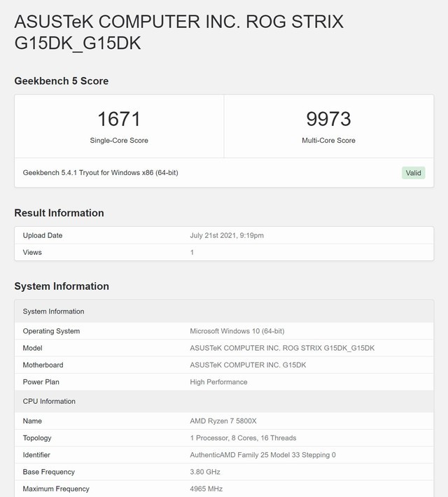
Task: Select the Microsoft Windows 10 (64-bit) value
Action: (x=237, y=331)
